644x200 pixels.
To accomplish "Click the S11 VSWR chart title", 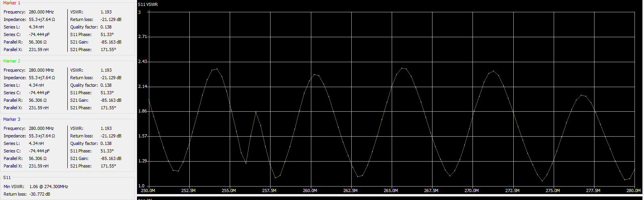I will coord(148,4).
